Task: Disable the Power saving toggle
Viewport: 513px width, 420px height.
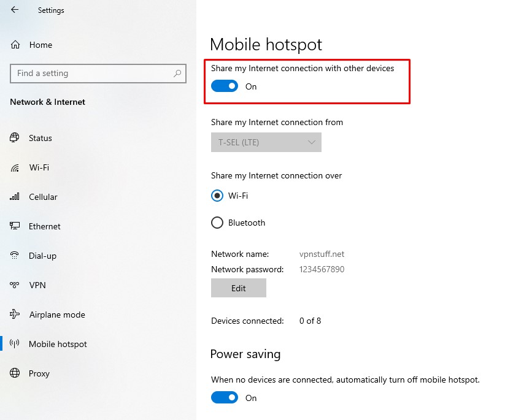Action: (x=225, y=397)
